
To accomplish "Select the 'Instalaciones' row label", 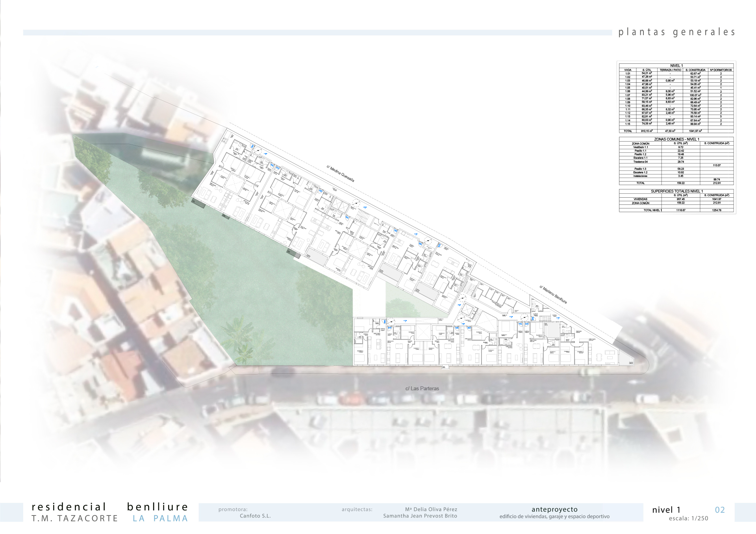I will pos(640,176).
